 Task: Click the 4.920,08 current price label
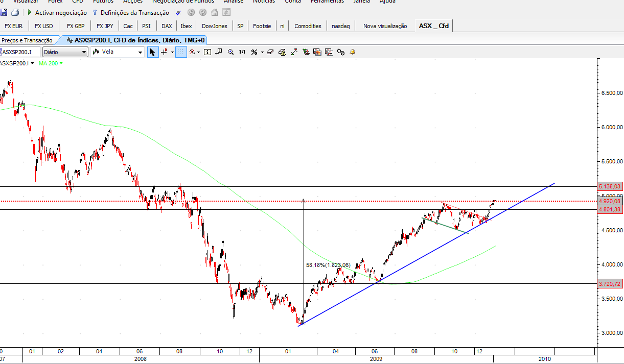pyautogui.click(x=609, y=202)
